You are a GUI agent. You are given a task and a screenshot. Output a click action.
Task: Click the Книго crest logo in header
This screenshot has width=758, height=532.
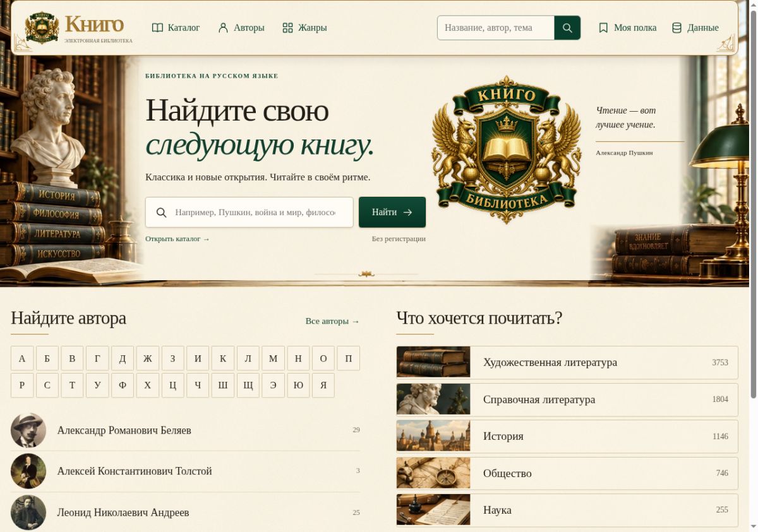(42, 28)
